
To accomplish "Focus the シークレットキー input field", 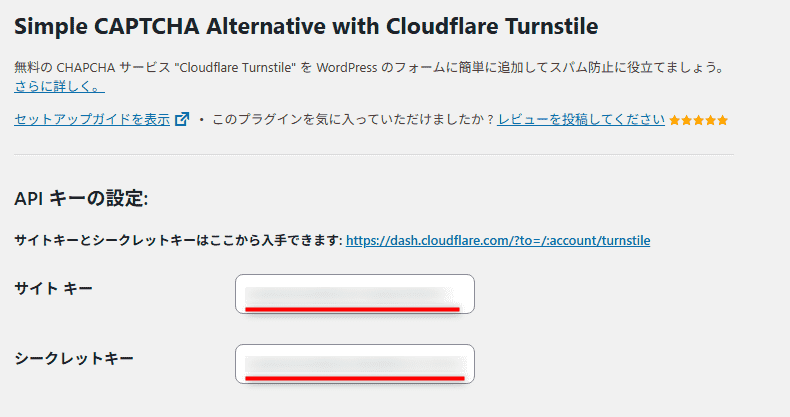I will pos(355,364).
